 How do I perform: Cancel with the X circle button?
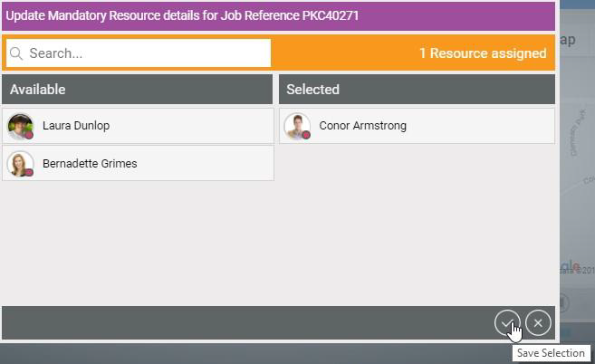click(x=538, y=323)
